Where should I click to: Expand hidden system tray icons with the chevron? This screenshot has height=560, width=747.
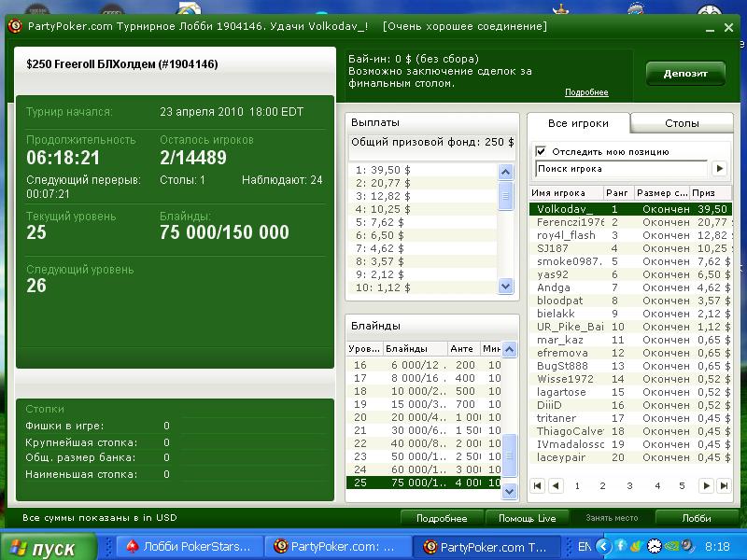603,546
